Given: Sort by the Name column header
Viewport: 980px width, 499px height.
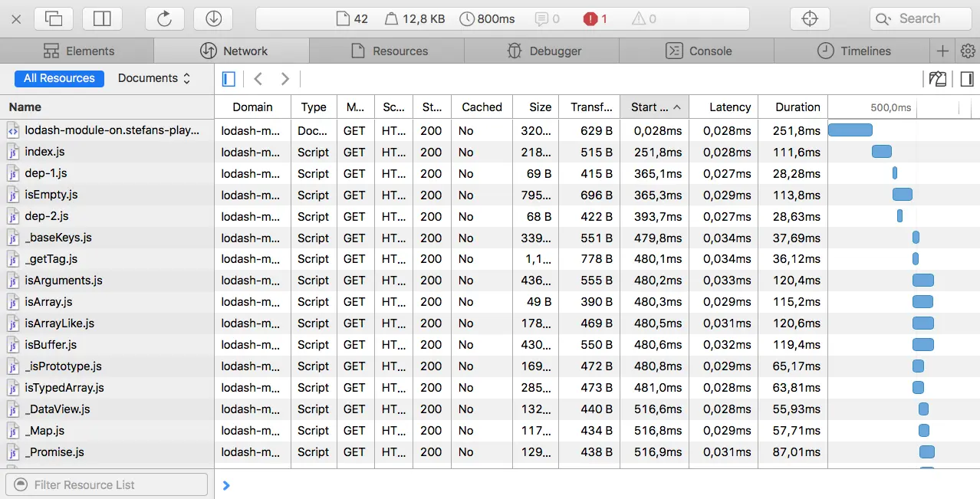Looking at the screenshot, I should (107, 107).
